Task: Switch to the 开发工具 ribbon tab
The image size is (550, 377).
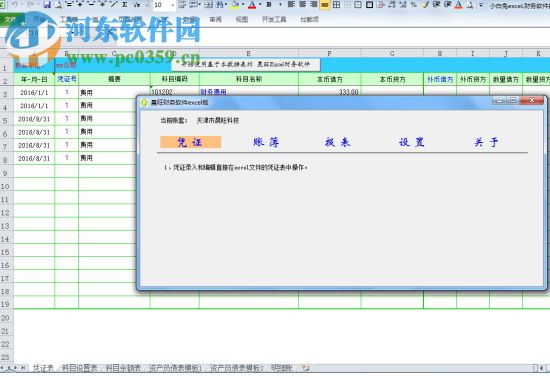Action: coord(274,19)
